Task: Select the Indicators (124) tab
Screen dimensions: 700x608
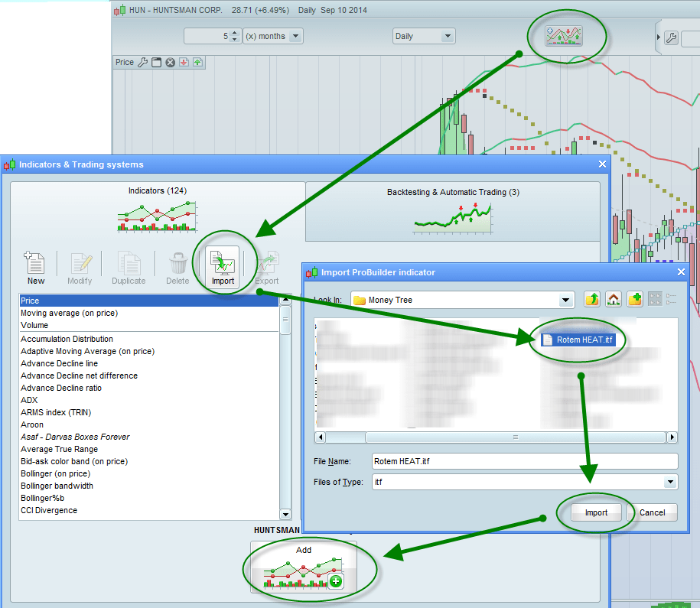Action: coord(157,210)
